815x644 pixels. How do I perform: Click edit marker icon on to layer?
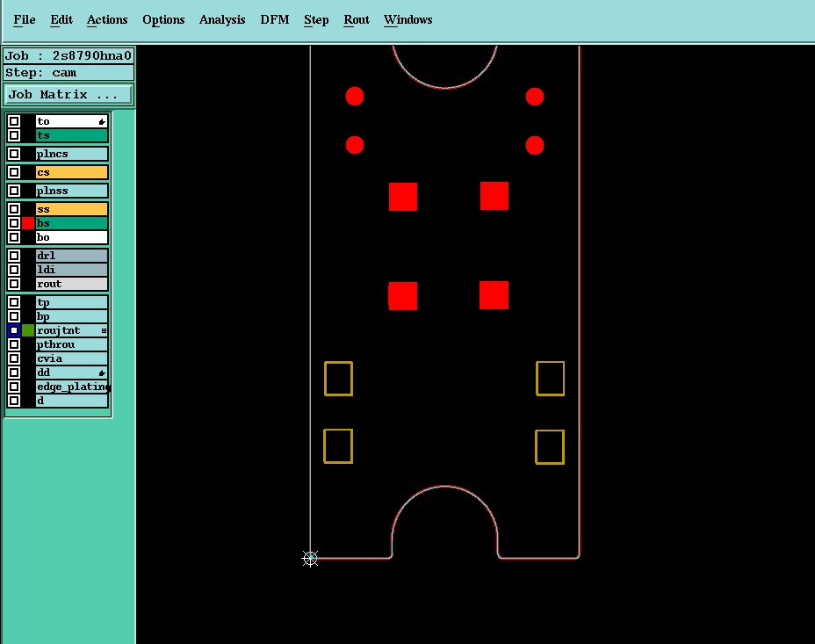point(102,121)
